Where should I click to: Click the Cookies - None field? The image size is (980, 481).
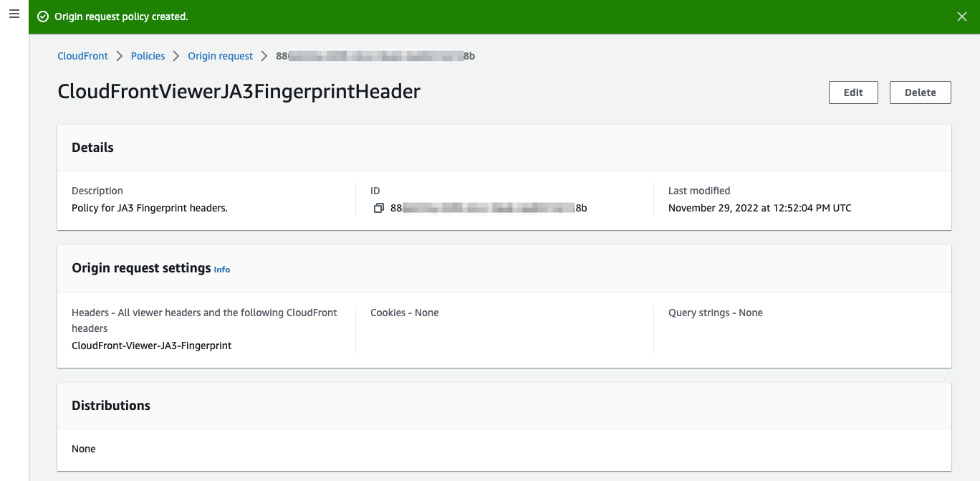pos(405,313)
